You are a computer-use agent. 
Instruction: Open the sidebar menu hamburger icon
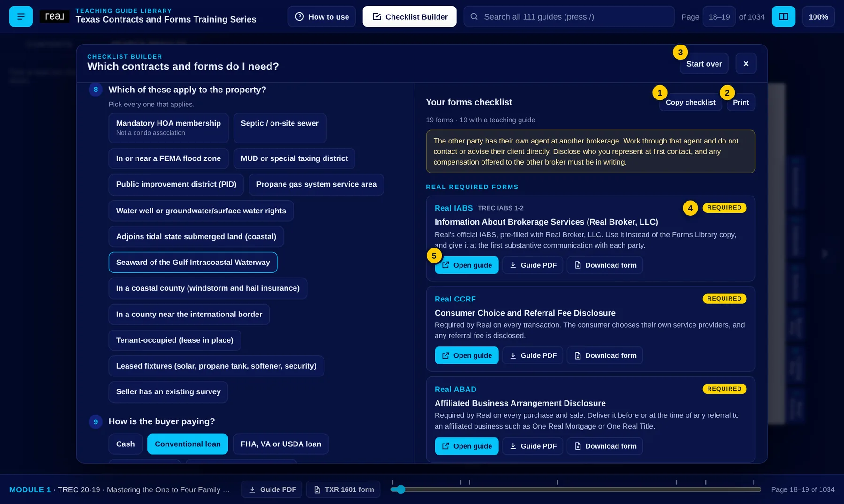[x=21, y=16]
